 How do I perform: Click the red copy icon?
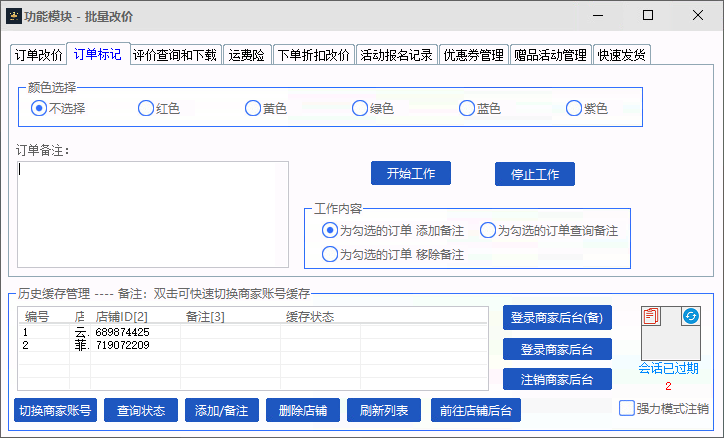pyautogui.click(x=652, y=316)
